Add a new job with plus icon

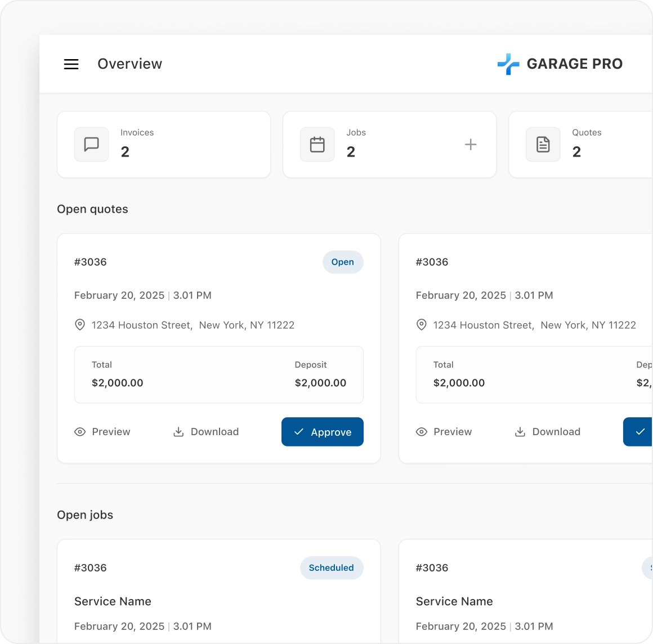pyautogui.click(x=471, y=145)
